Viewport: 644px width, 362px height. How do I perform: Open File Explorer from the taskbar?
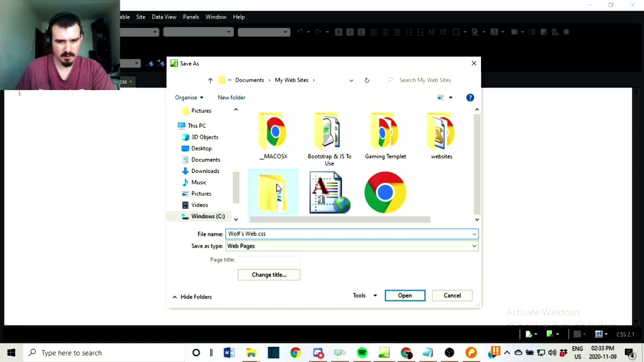251,353
